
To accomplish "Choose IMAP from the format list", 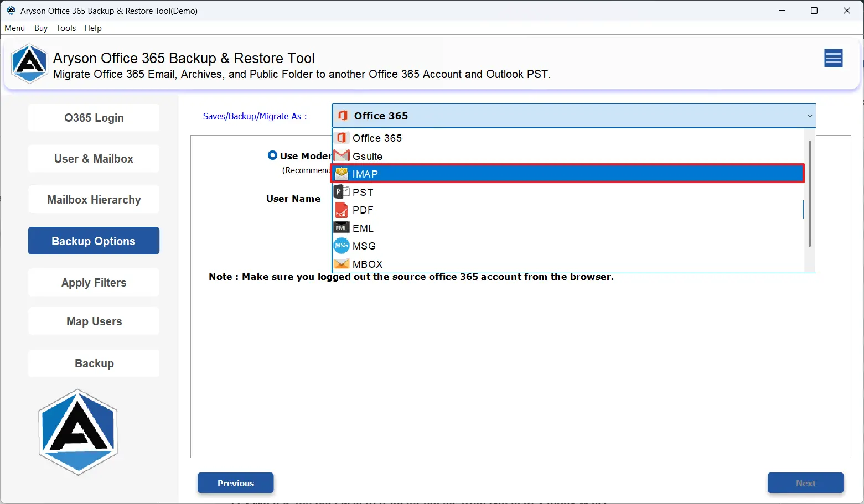I will coord(568,174).
